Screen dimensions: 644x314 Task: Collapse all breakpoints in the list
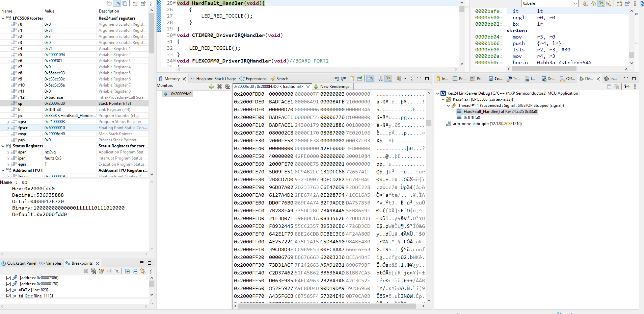coord(135,271)
